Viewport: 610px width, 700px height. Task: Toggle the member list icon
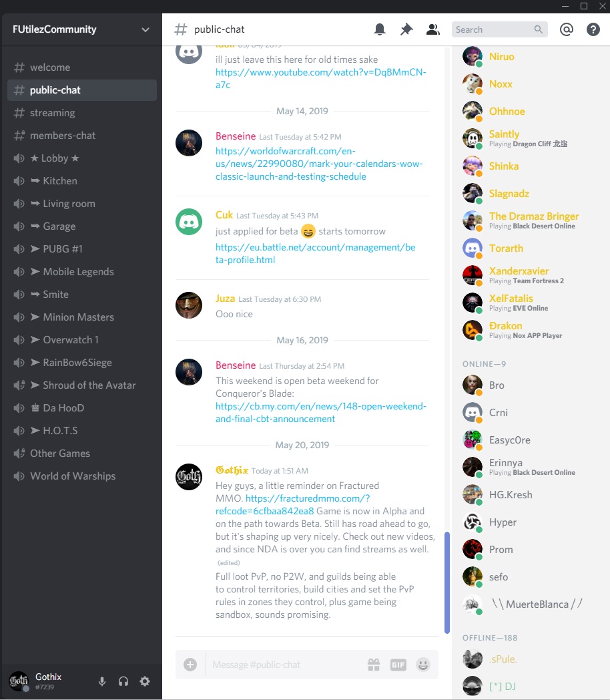tap(433, 29)
